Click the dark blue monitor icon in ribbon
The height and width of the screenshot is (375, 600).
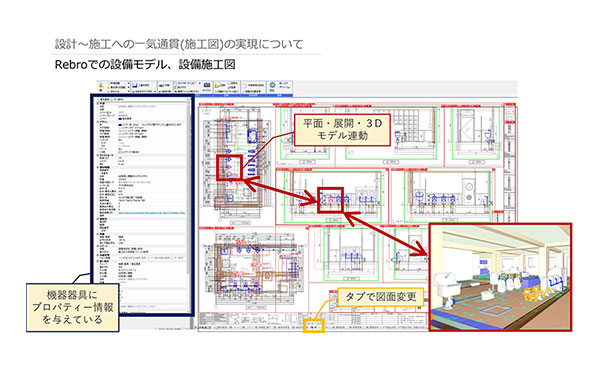(207, 85)
